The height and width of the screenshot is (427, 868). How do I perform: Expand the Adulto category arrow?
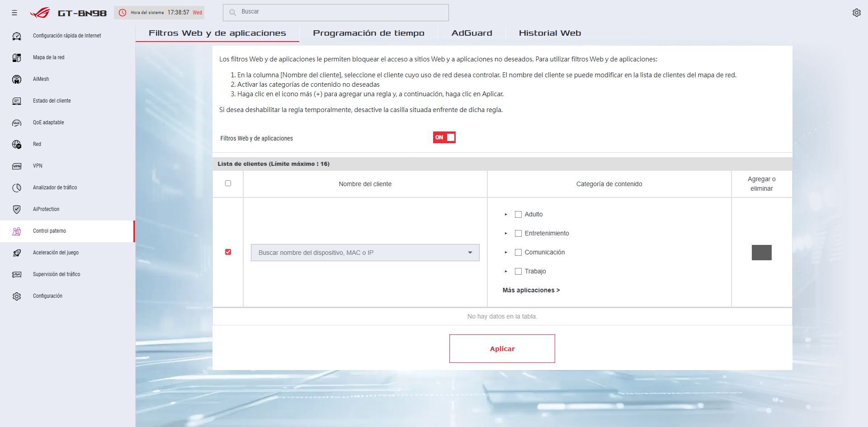point(506,215)
